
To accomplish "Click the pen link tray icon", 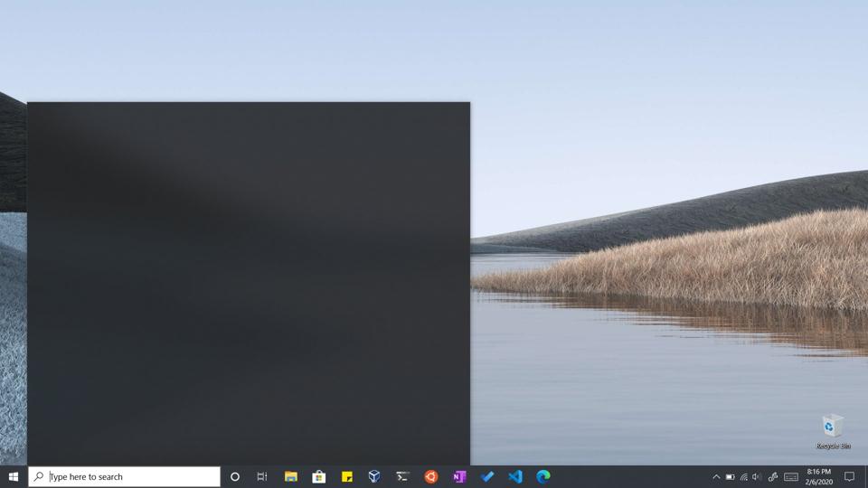I will pos(773,477).
